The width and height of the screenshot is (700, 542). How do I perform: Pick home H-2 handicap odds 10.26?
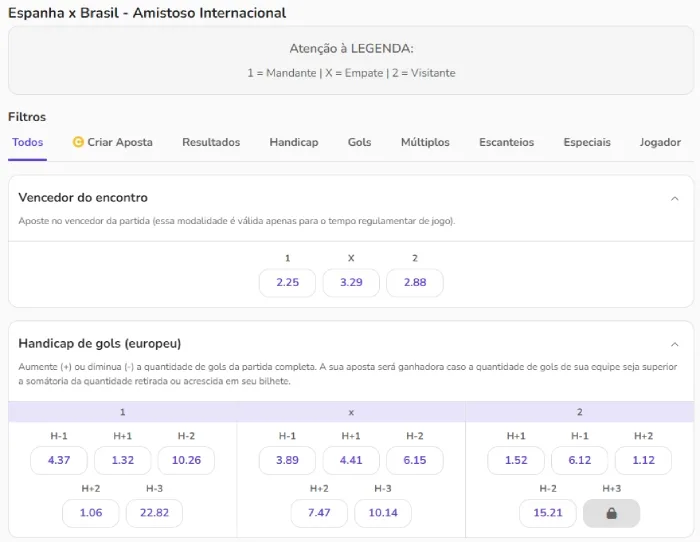[x=186, y=460]
